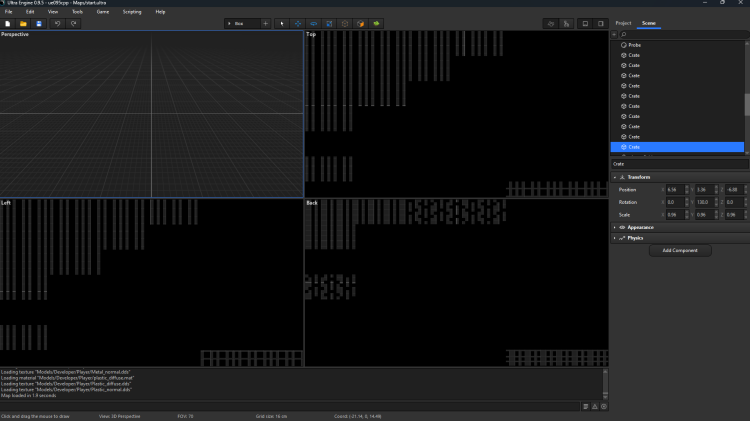Image resolution: width=750 pixels, height=421 pixels.
Task: Select the blue scale tool
Action: click(329, 23)
